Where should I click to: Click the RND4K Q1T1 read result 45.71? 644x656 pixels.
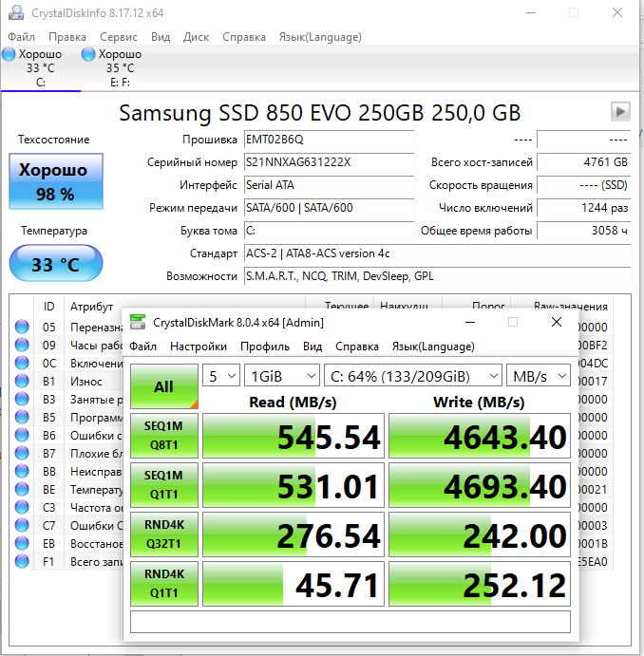(x=294, y=584)
